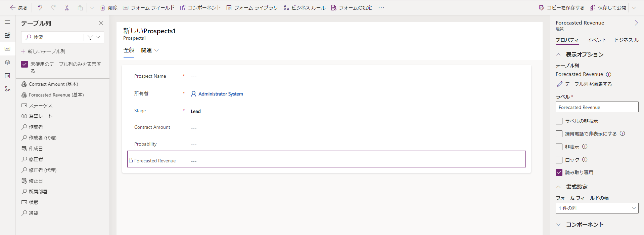Select 修正者 (代理) column in list
The width and height of the screenshot is (644, 235).
click(x=39, y=170)
